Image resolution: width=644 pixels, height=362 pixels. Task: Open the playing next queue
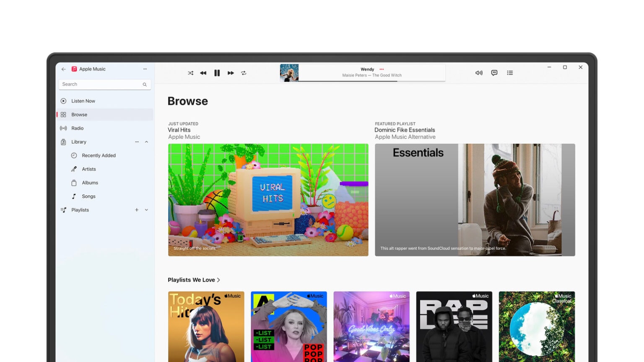[x=510, y=73]
